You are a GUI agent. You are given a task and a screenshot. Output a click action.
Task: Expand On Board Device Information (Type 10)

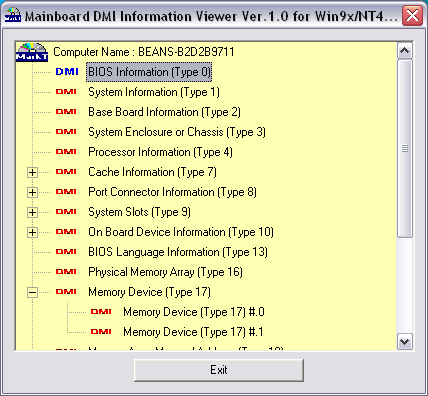[x=32, y=232]
